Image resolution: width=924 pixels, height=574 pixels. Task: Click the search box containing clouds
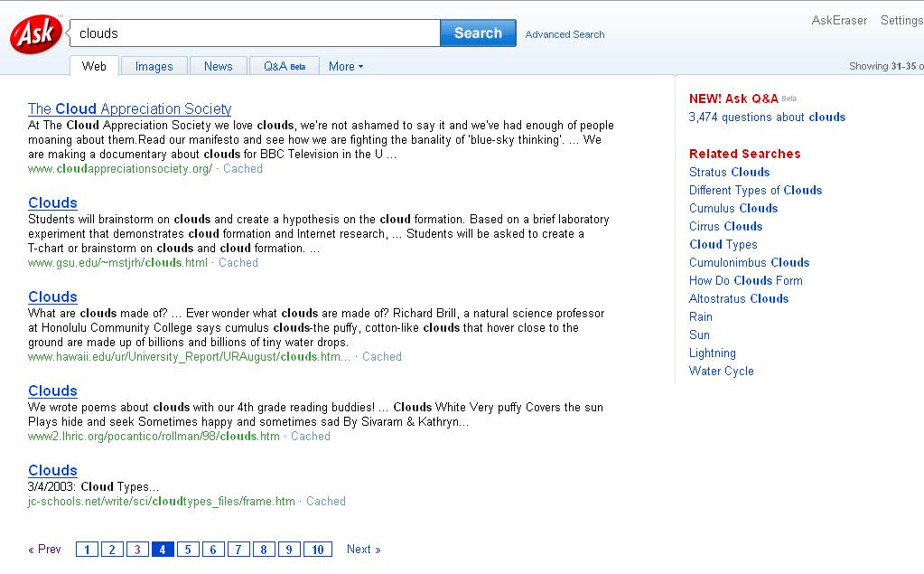click(x=255, y=33)
